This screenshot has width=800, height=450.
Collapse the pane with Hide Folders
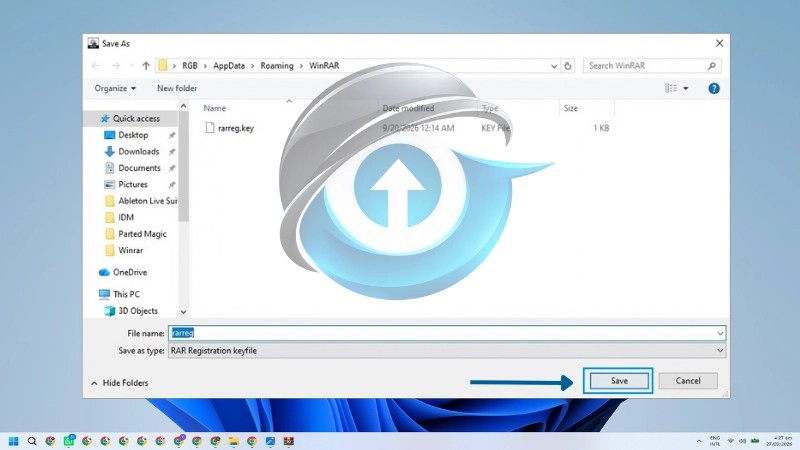[120, 383]
